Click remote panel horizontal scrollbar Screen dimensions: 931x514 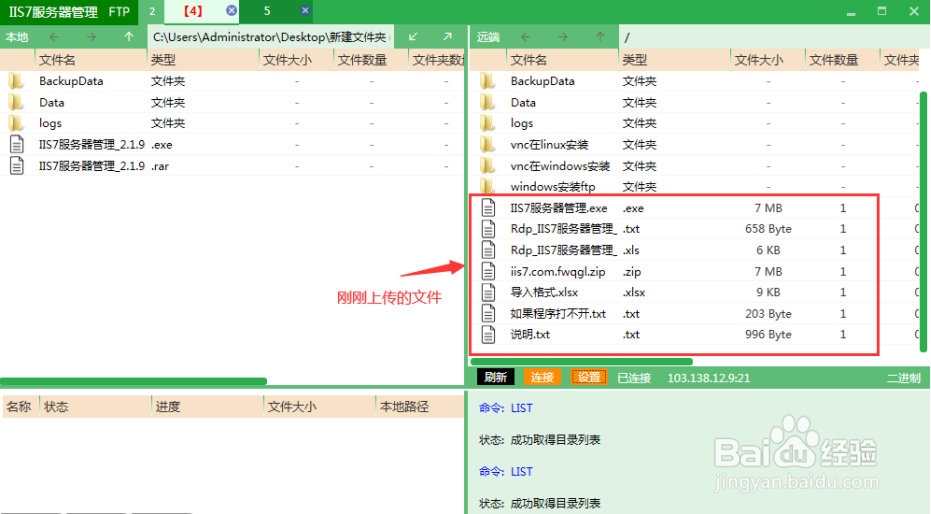click(x=582, y=361)
